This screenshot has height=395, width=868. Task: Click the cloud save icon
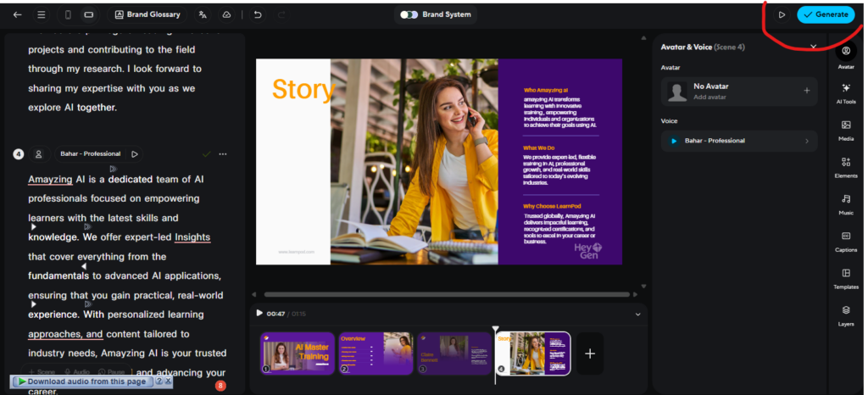[225, 15]
